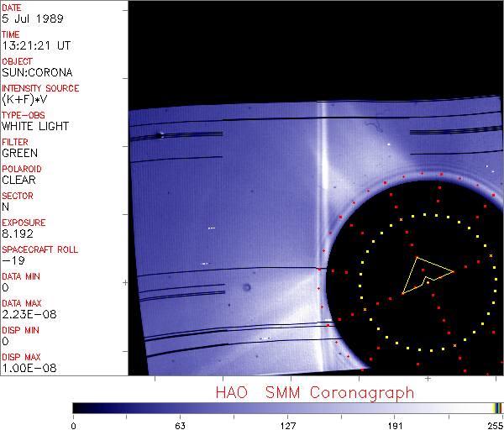
Task: Select the GREEN filter value
Action: coord(19,153)
